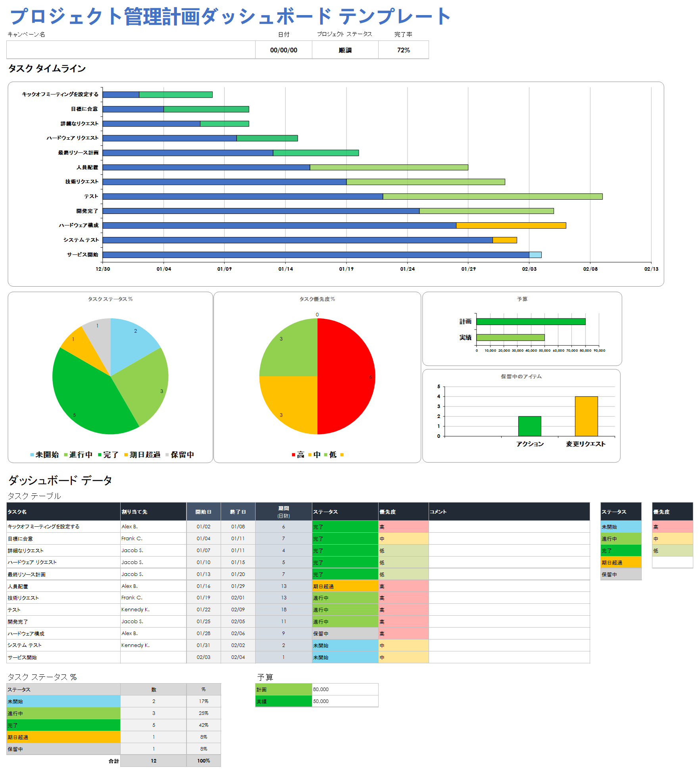Open priority cell 中 in サービス開始 row
This screenshot has height=780, width=700.
pyautogui.click(x=404, y=657)
